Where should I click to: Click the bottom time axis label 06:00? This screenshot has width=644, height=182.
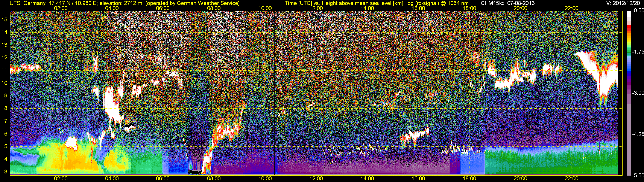coord(163,179)
